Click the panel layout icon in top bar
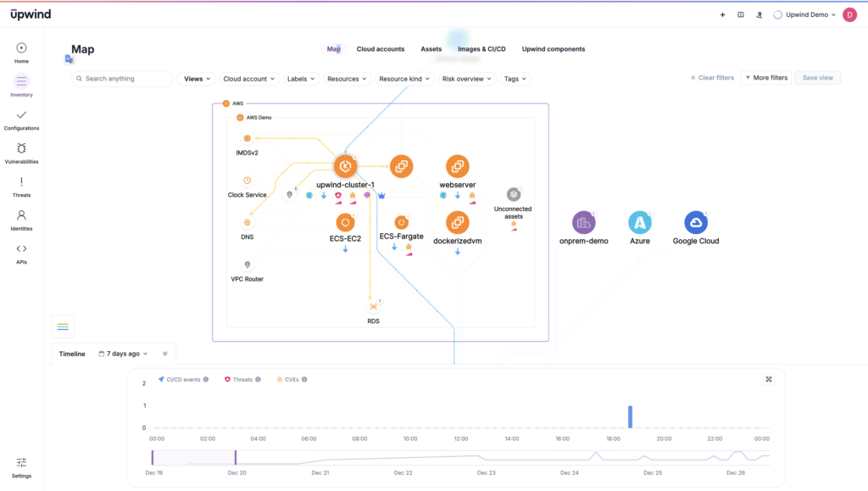868x491 pixels. click(741, 15)
